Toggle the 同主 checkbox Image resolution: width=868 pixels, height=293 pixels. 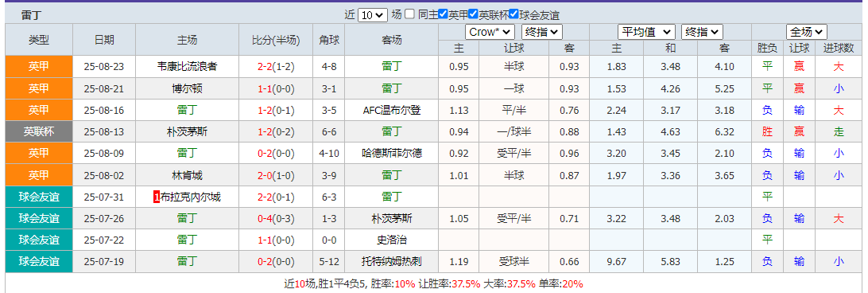point(409,14)
